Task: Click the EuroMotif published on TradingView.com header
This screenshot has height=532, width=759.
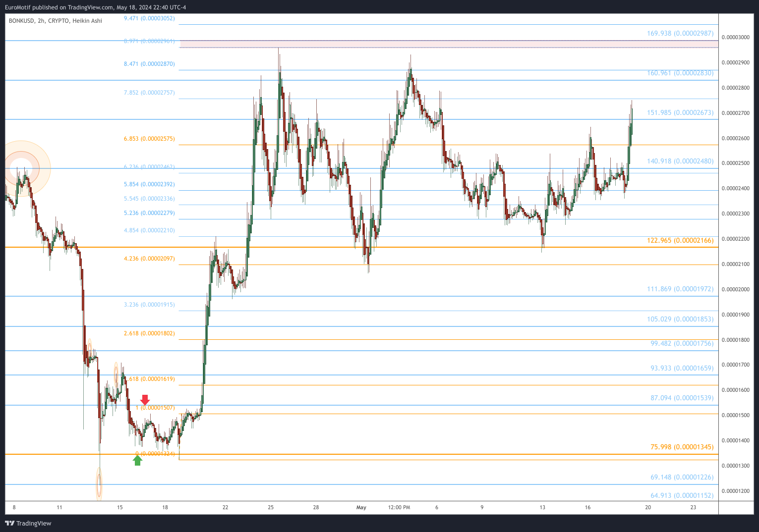Action: [x=96, y=7]
